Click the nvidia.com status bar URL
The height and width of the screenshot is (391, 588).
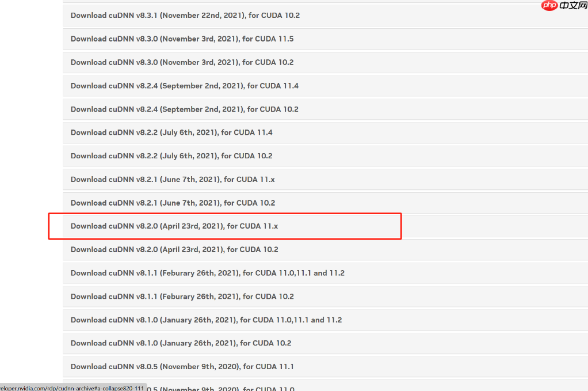[x=71, y=388]
